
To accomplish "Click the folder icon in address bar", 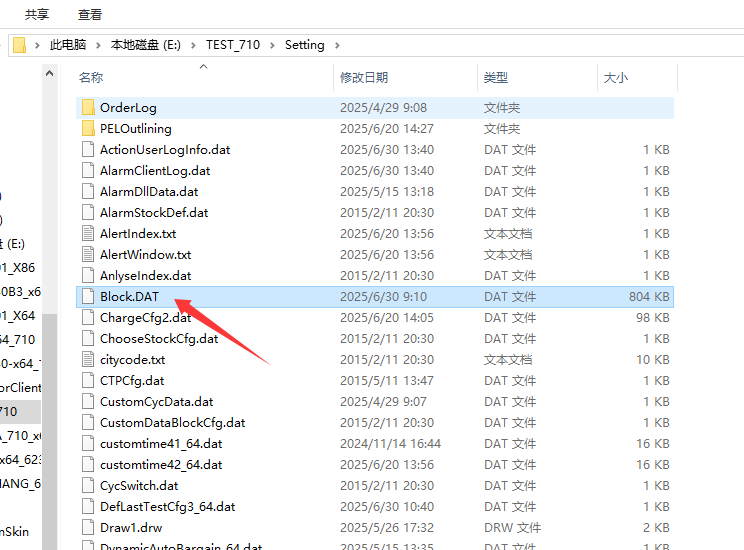I will [19, 45].
